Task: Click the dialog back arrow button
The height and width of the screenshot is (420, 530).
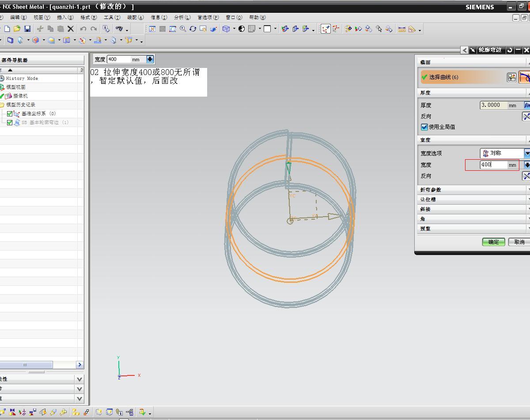Action: [x=464, y=50]
